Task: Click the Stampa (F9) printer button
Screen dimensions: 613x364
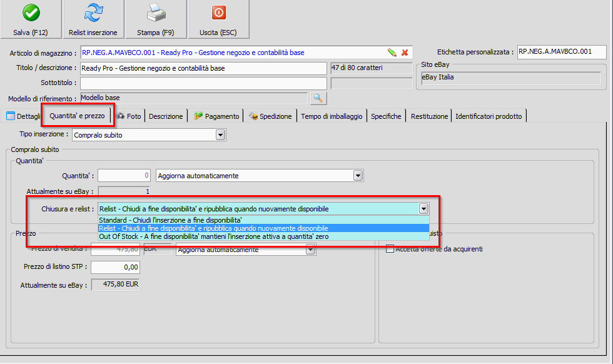Action: point(156,19)
